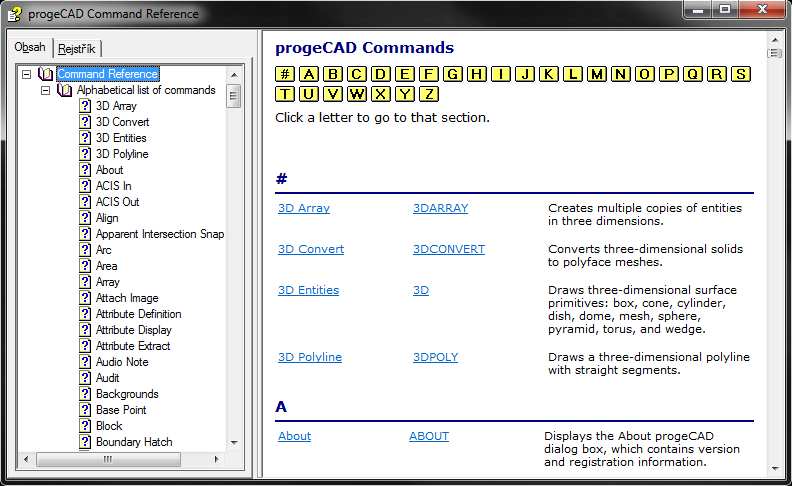Jump to the Z section letter button
Image resolution: width=792 pixels, height=486 pixels.
click(x=428, y=94)
